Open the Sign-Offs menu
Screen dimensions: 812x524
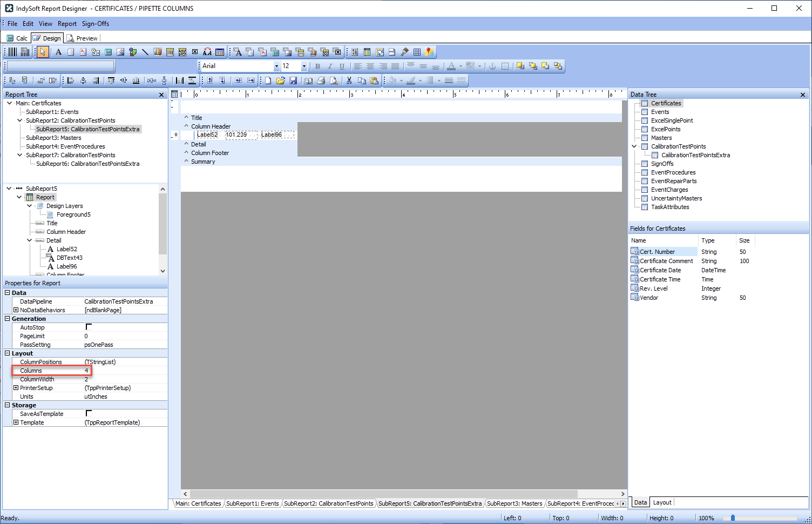(x=95, y=24)
